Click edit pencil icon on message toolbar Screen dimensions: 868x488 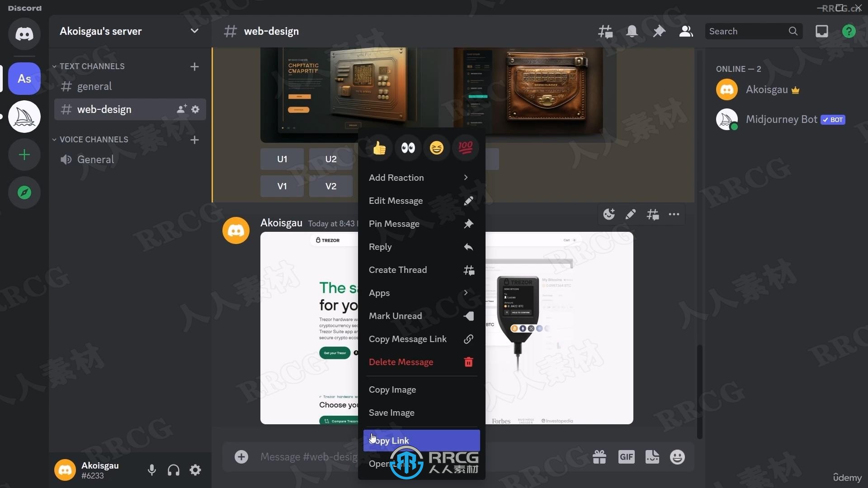click(631, 214)
